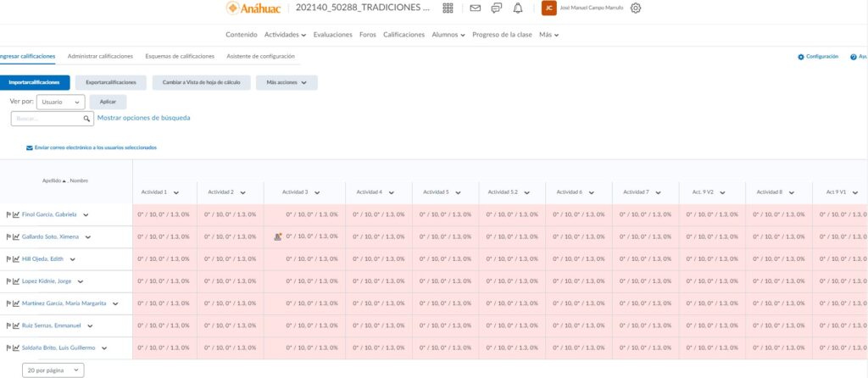Click Mostrar opciones de búsqueda link

tap(144, 118)
